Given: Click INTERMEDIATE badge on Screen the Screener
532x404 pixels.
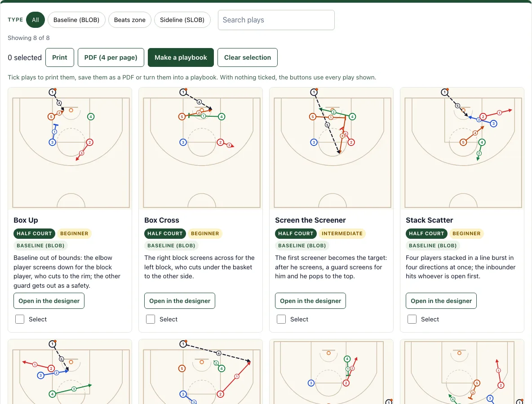Looking at the screenshot, I should point(342,233).
